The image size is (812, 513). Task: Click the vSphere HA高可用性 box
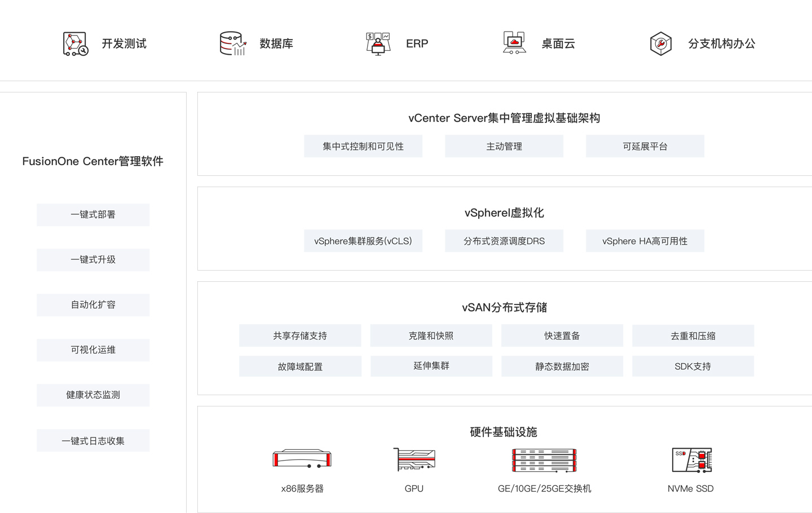(645, 241)
